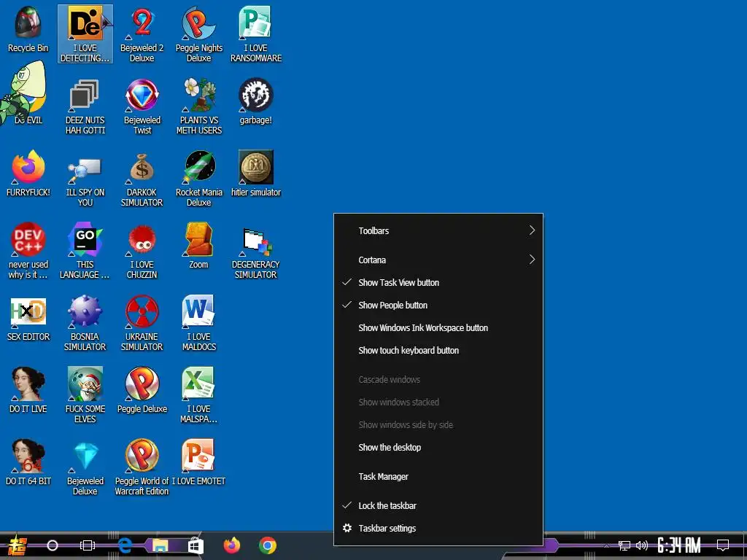Select the BOSNIA SIMULATOR mine icon
747x560 pixels.
click(85, 323)
